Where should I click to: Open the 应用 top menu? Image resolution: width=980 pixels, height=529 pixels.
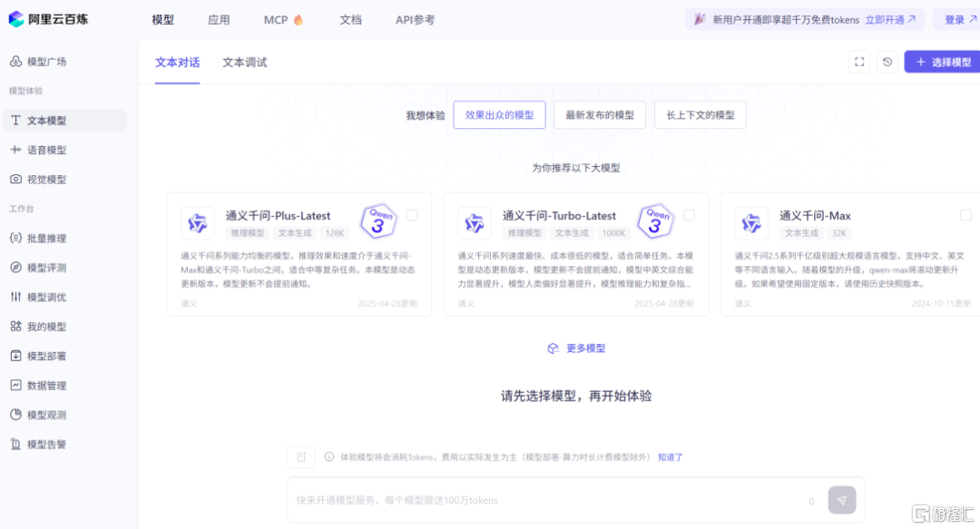click(219, 19)
